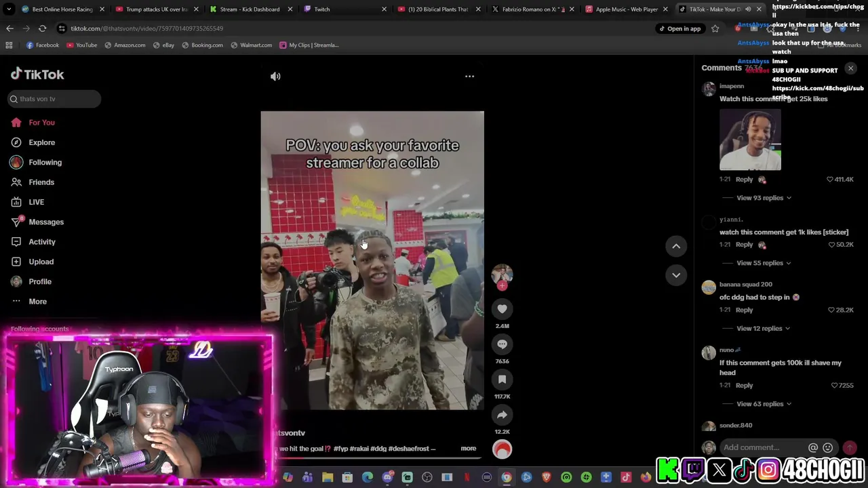Open LIVE in sidebar
Viewport: 868px width, 488px height.
click(x=36, y=202)
